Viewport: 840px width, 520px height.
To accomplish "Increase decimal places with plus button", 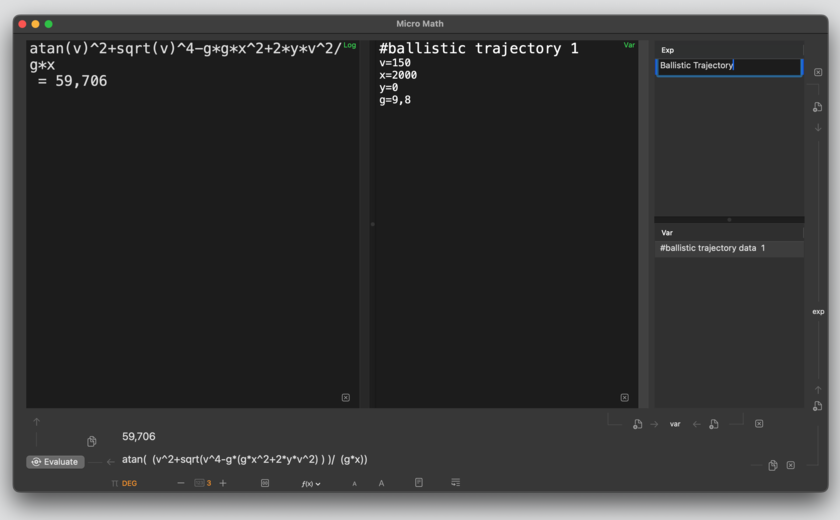I will click(223, 483).
